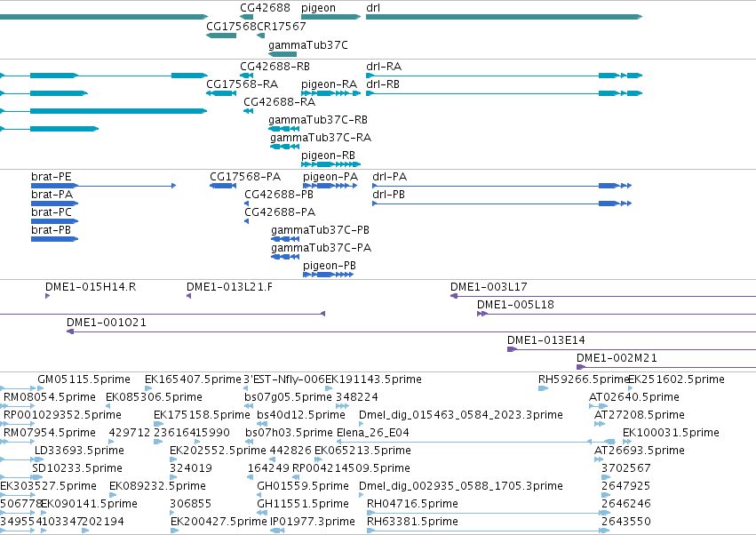756x535 pixels.
Task: Click the DME1-003L17 BAC label
Action: click(x=489, y=288)
